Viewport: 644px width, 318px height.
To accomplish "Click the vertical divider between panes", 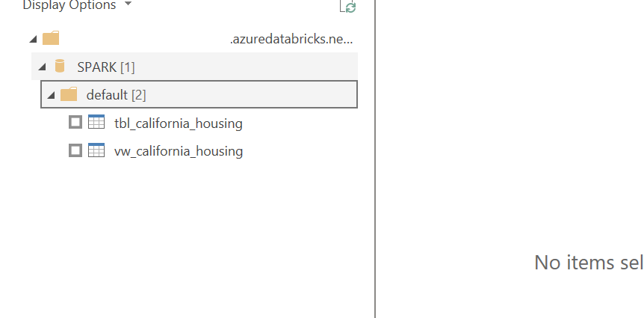I will 375,159.
